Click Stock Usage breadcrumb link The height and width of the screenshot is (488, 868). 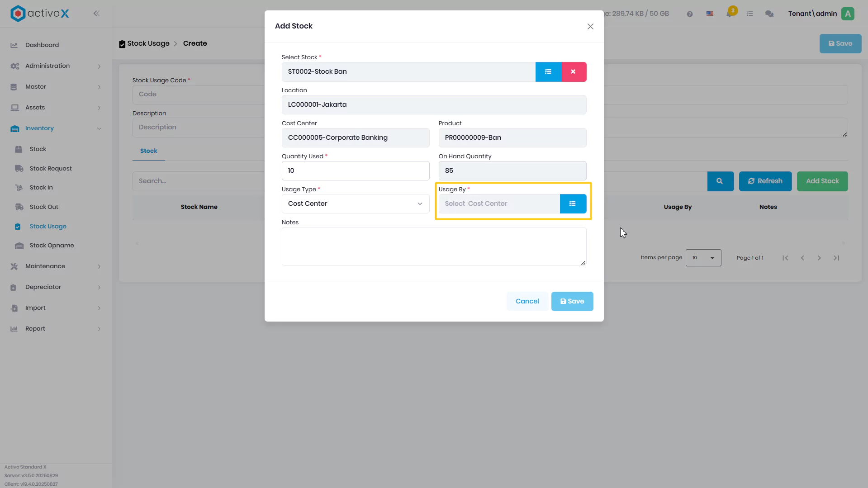click(x=148, y=43)
